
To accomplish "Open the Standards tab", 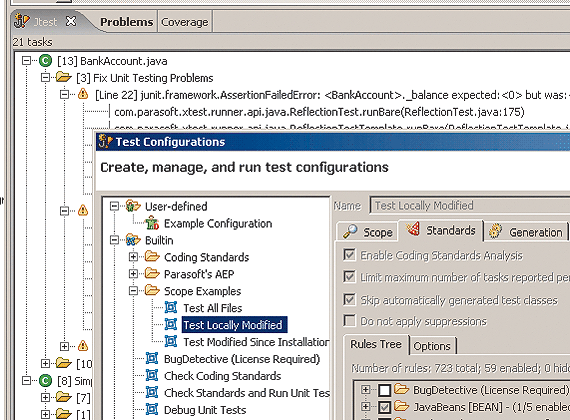I will coord(441,230).
